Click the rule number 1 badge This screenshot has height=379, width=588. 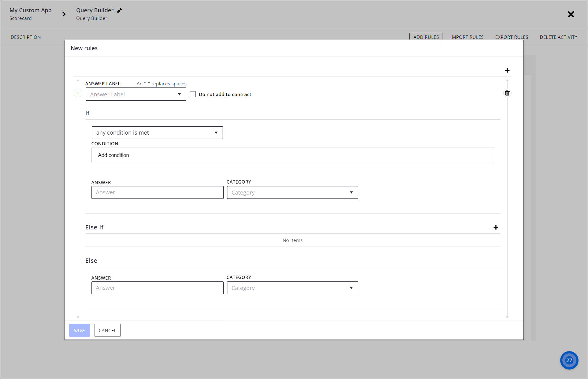click(78, 93)
